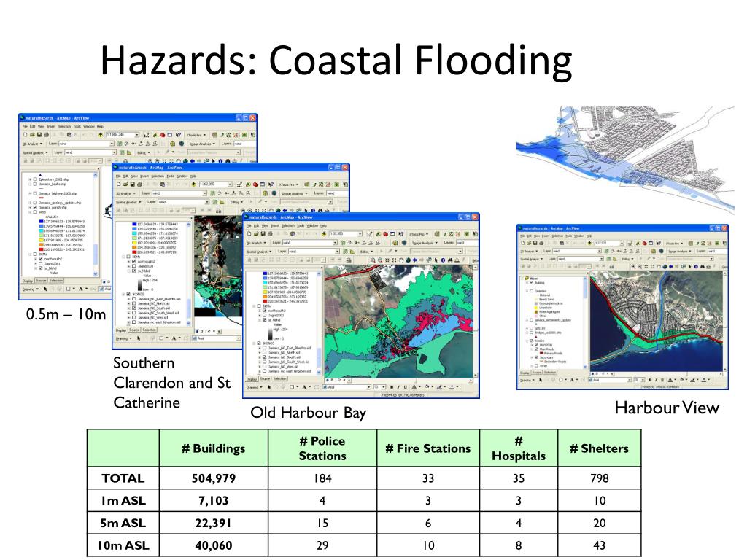
Task: Open Selection menu in Old Harbour Bay window
Action: click(x=288, y=226)
